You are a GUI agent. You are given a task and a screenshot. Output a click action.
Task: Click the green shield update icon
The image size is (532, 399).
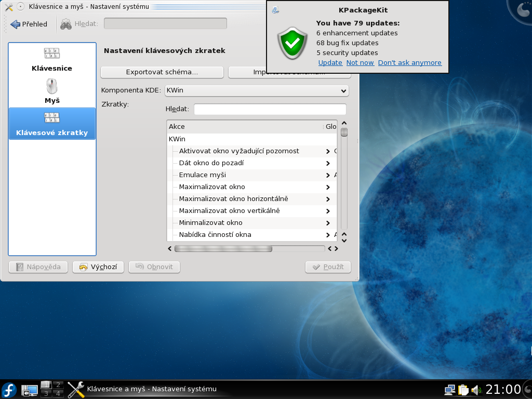pyautogui.click(x=292, y=43)
